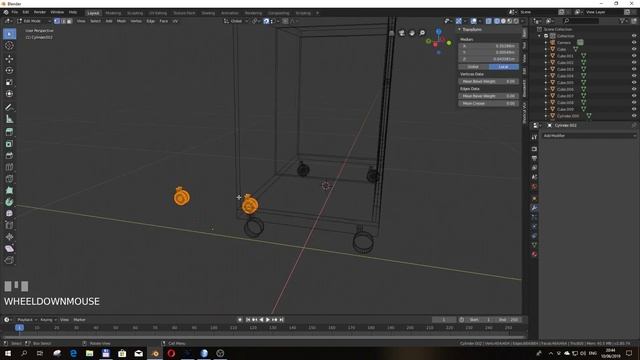The width and height of the screenshot is (640, 360).
Task: Select the Spin tool
Action: click(9, 202)
